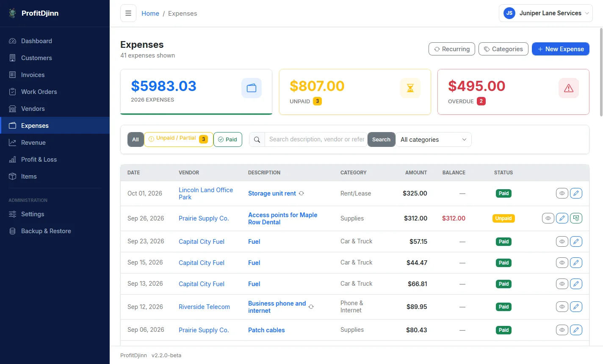View the Sep 23 Fuel expense
The image size is (603, 364).
[x=562, y=242]
